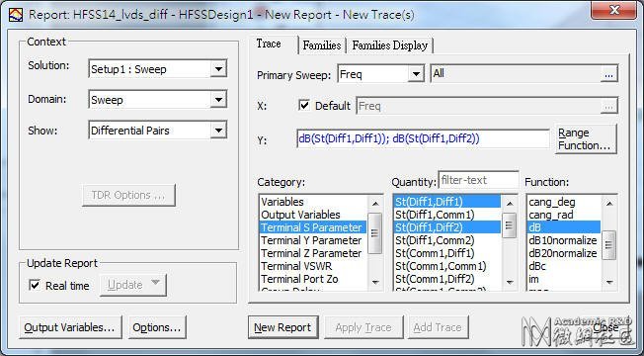Expand the Show Differential Pairs dropdown
The height and width of the screenshot is (356, 644).
[x=218, y=131]
